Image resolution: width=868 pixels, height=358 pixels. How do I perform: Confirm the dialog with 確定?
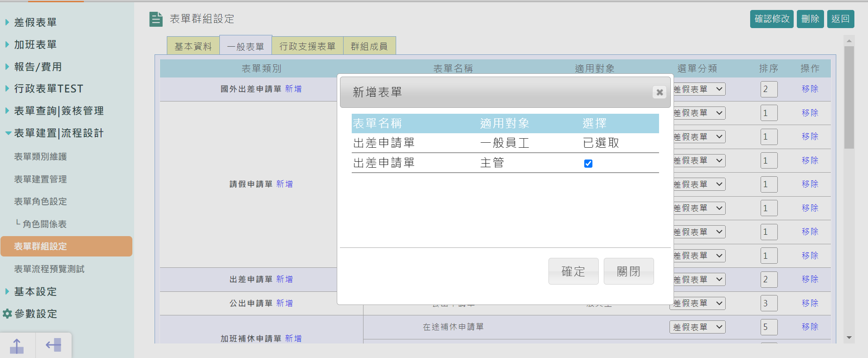pyautogui.click(x=573, y=271)
